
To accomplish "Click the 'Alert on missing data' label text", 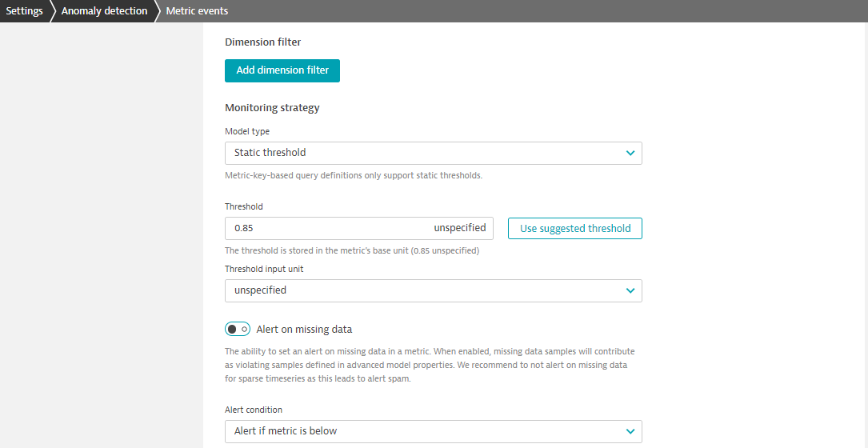I will pyautogui.click(x=304, y=329).
